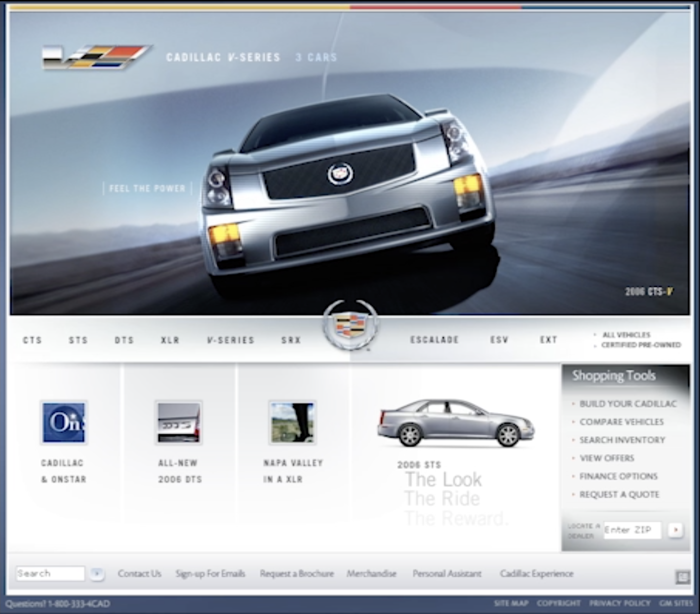Image resolution: width=700 pixels, height=614 pixels.
Task: Click the 2006 STS label text
Action: pos(419,465)
